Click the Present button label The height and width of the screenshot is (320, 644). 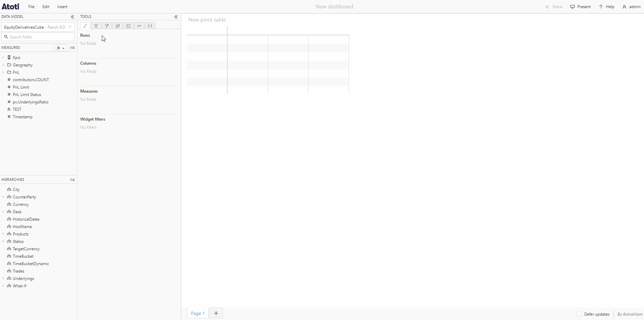point(584,7)
